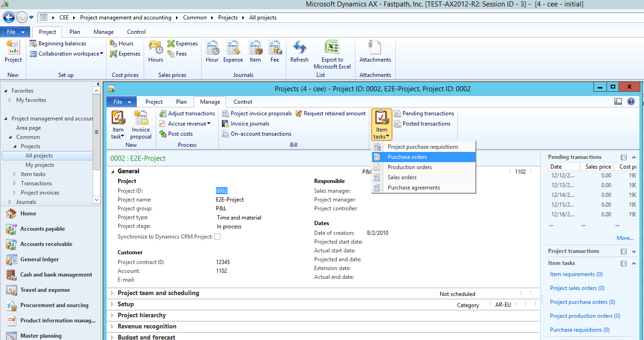Open the Attachments paperclip icon

(x=375, y=51)
